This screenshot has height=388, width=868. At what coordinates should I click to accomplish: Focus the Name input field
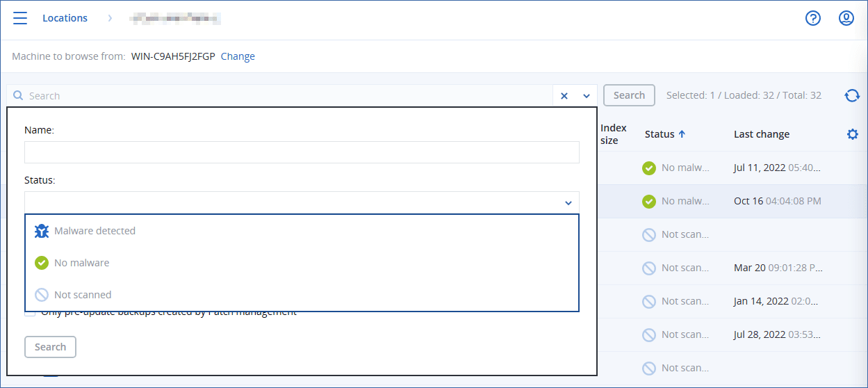302,152
